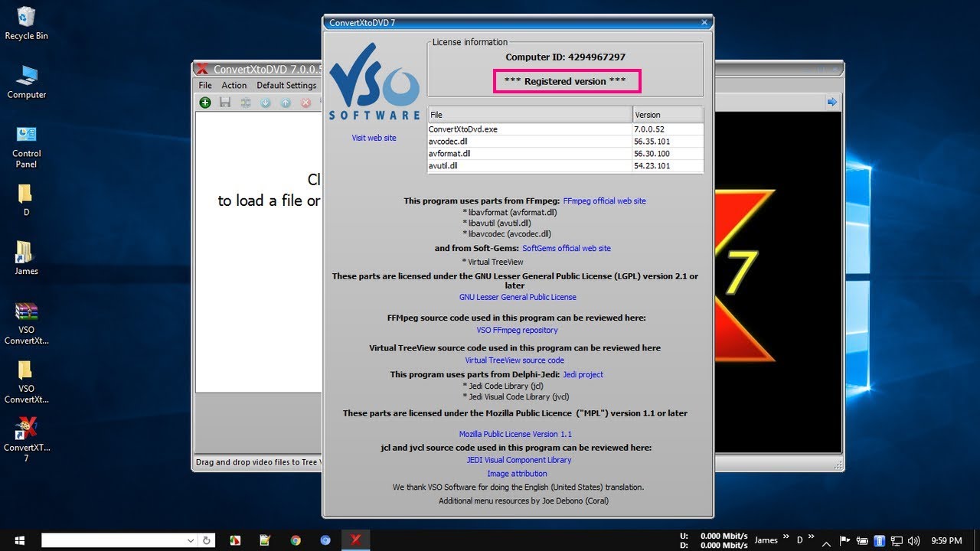Screen dimensions: 980x551
Task: Click the taskbar refresh icon
Action: [207, 540]
